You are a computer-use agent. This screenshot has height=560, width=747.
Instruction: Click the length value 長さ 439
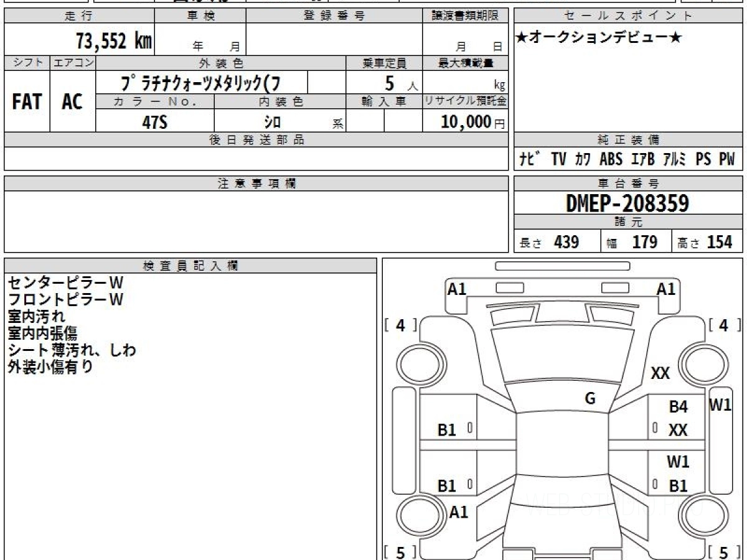coord(549,242)
